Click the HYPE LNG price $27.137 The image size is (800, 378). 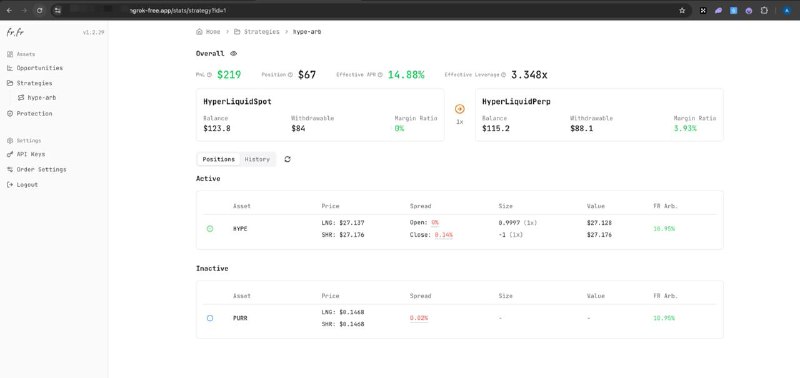tap(351, 223)
